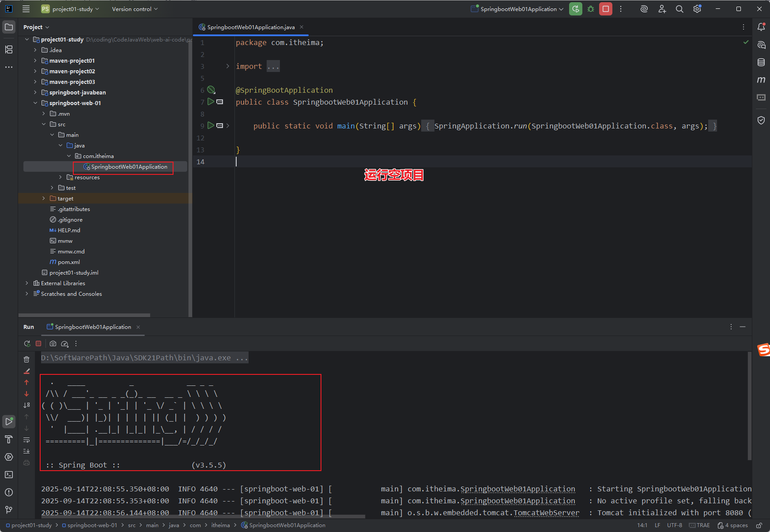Expand Scratches and Consoles node
Screen dimensions: 770x532
(27, 294)
